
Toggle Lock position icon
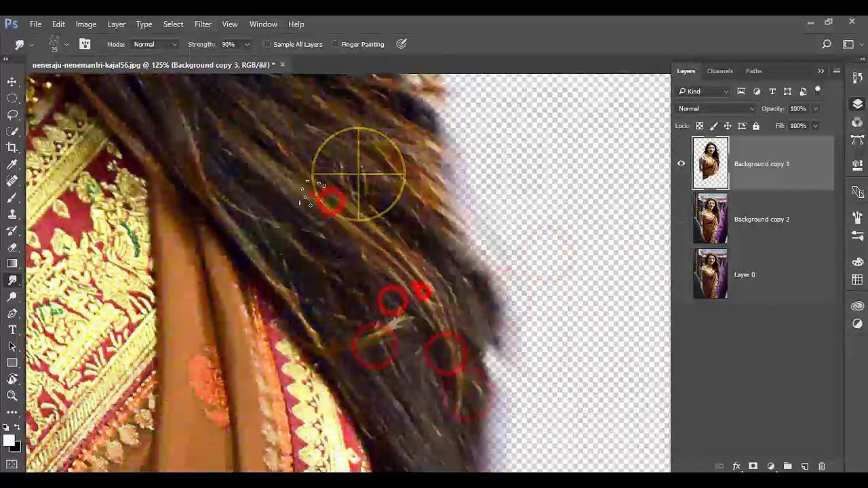coord(728,126)
